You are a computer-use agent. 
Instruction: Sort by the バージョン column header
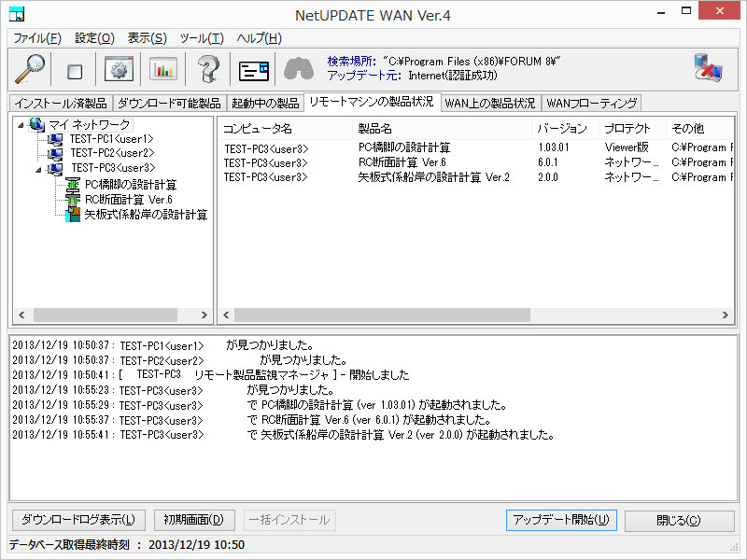click(x=565, y=129)
